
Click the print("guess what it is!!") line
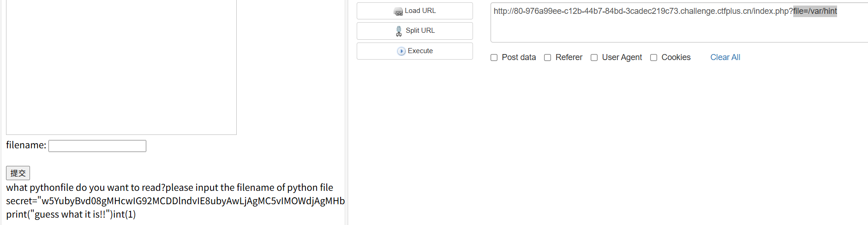(x=71, y=214)
